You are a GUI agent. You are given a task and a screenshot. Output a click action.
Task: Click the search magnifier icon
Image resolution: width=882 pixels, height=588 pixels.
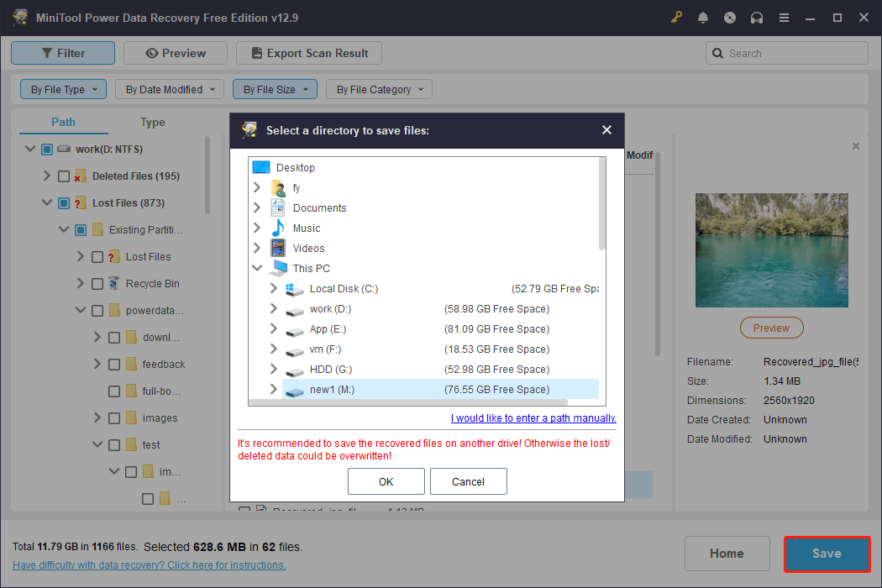[717, 53]
